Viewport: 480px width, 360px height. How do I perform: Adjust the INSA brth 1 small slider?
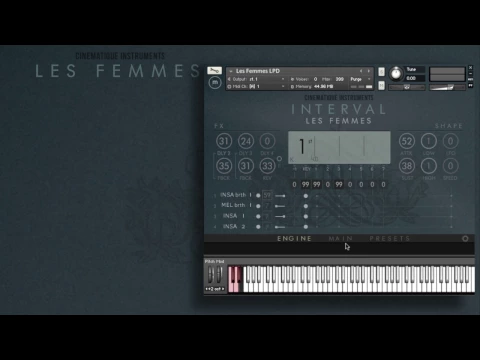tap(280, 196)
